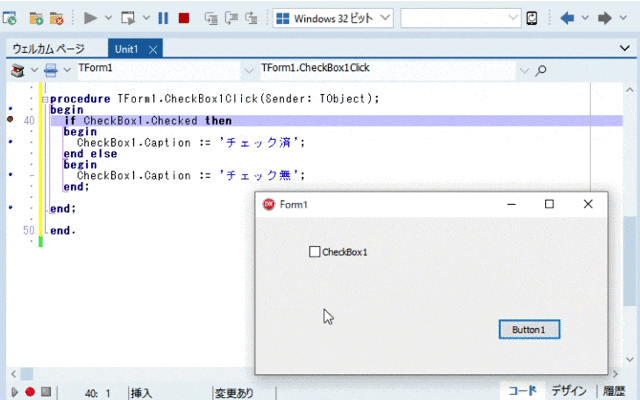Screen dimensions: 640x400
Task: Open the TForm1.CheckBox1Click method dropdown
Action: [524, 71]
